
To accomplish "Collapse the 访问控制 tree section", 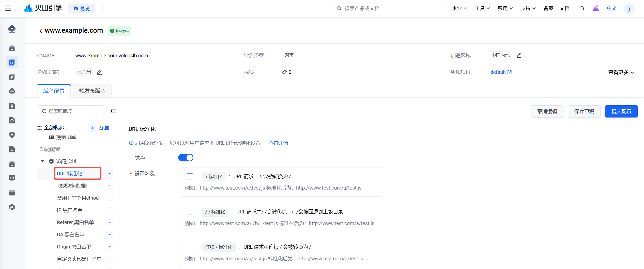I will pyautogui.click(x=42, y=161).
